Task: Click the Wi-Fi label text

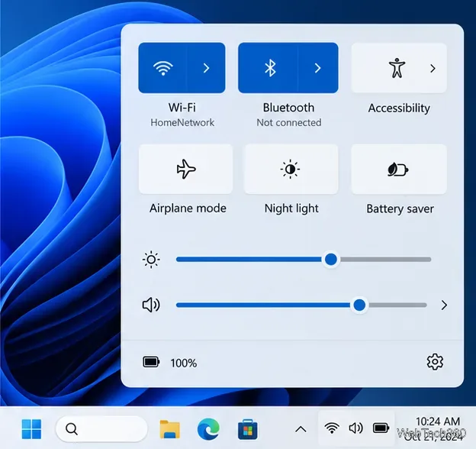Action: click(182, 108)
